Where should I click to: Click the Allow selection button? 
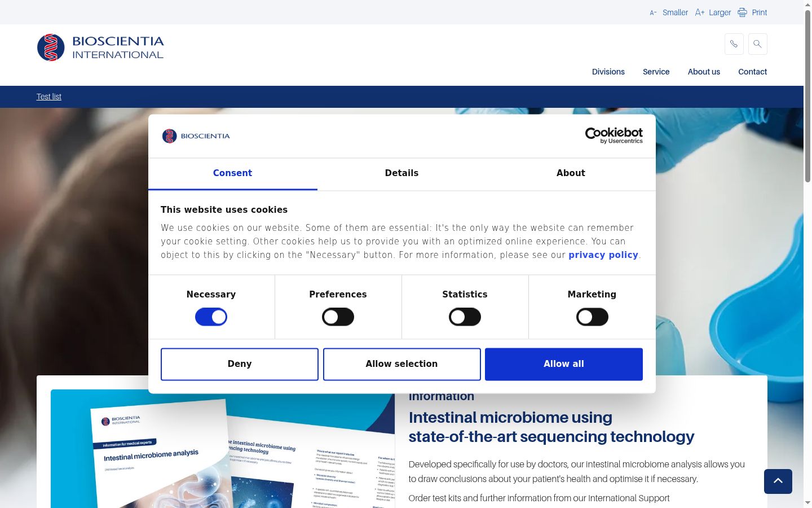tap(401, 364)
